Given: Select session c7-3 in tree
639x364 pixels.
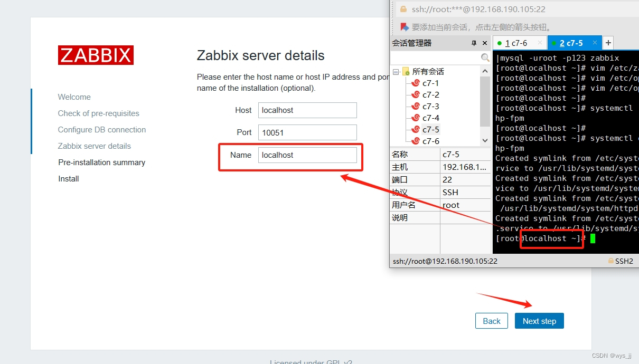Looking at the screenshot, I should [430, 106].
